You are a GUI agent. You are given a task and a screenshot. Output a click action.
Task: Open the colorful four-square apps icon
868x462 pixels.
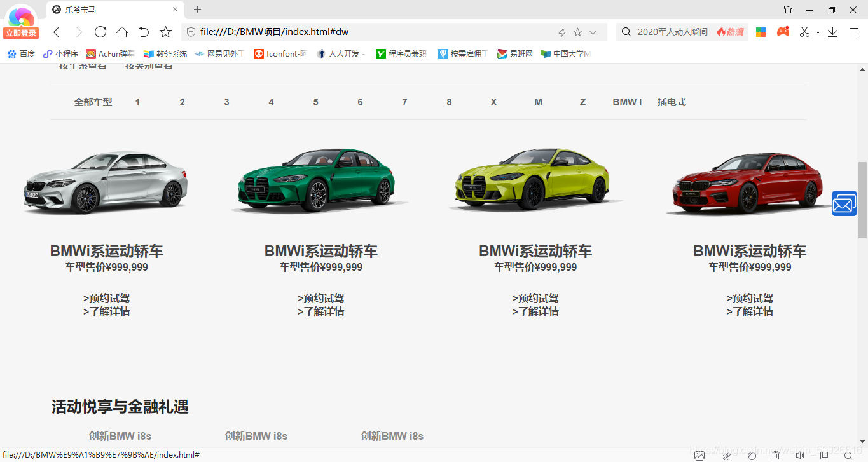coord(761,32)
